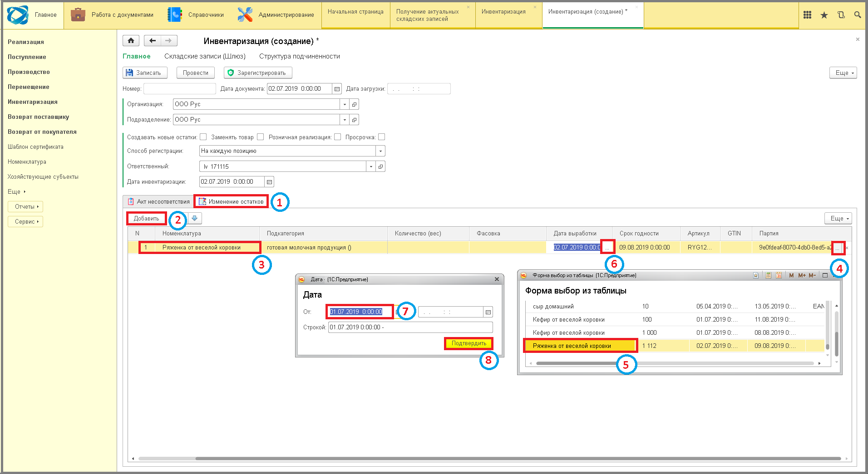Click M memory button in Форма выбор titlebar
The width and height of the screenshot is (868, 474).
(791, 275)
